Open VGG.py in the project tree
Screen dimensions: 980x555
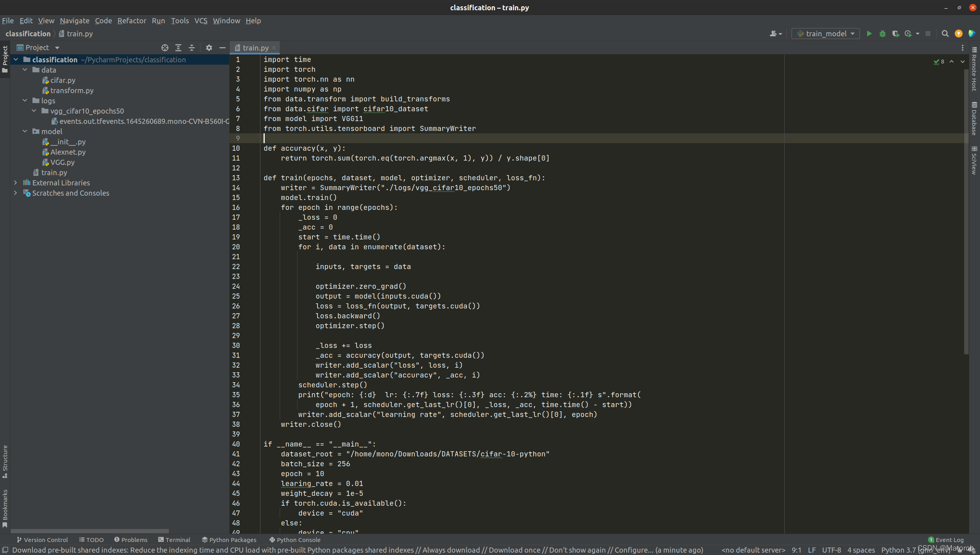(x=62, y=162)
